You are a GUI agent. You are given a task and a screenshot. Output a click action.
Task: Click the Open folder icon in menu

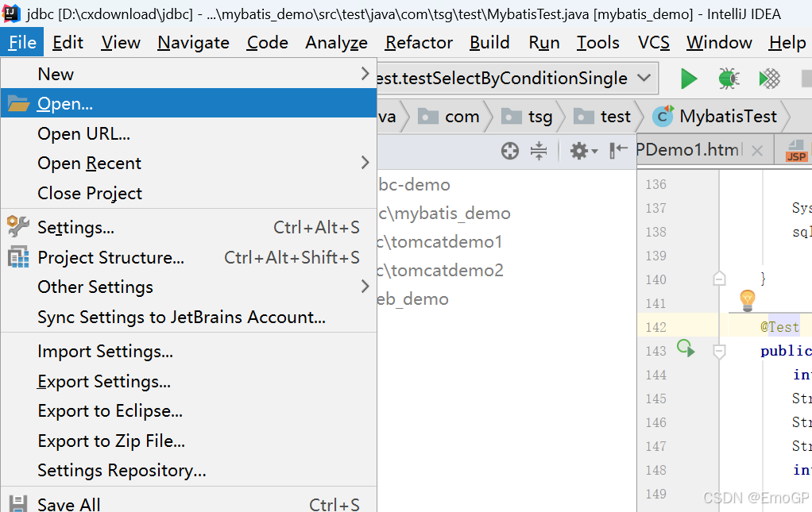[x=18, y=103]
